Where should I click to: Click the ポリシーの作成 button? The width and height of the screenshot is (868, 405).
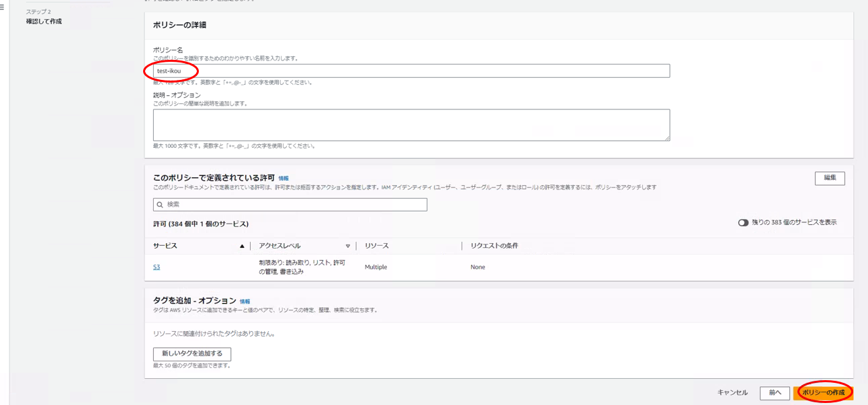(x=823, y=393)
